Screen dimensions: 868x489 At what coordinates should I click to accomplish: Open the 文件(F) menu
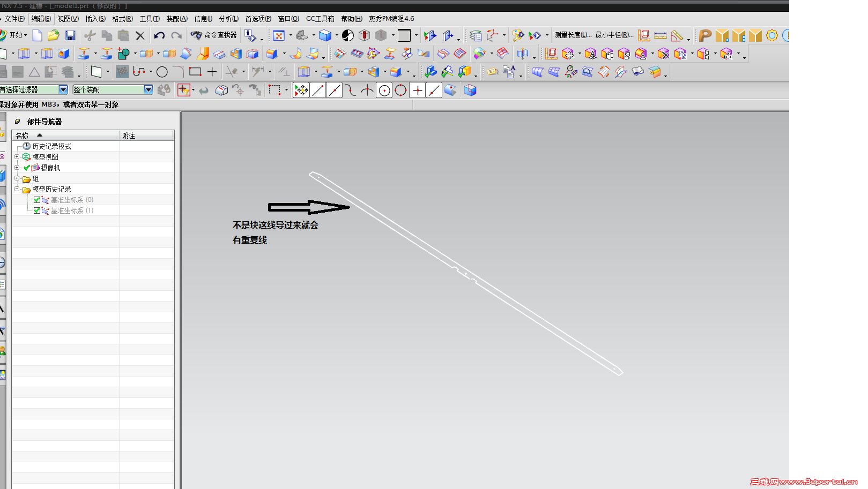(x=14, y=19)
